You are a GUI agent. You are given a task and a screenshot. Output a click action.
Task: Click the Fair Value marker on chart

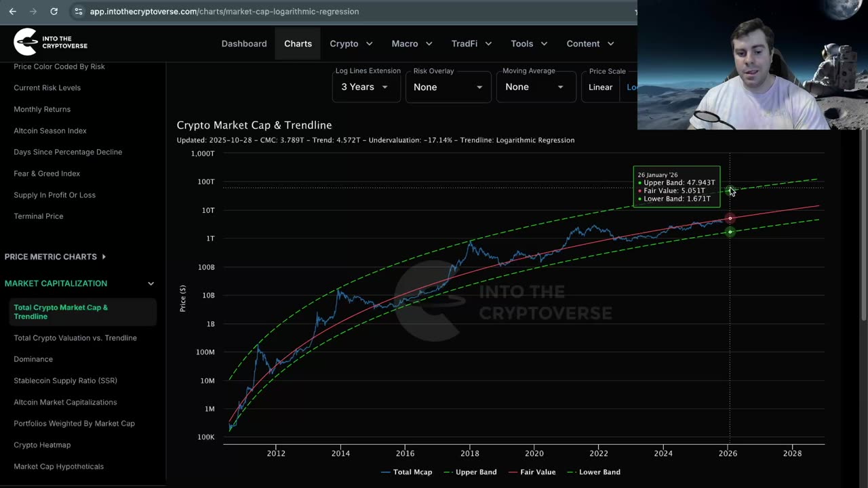click(730, 218)
